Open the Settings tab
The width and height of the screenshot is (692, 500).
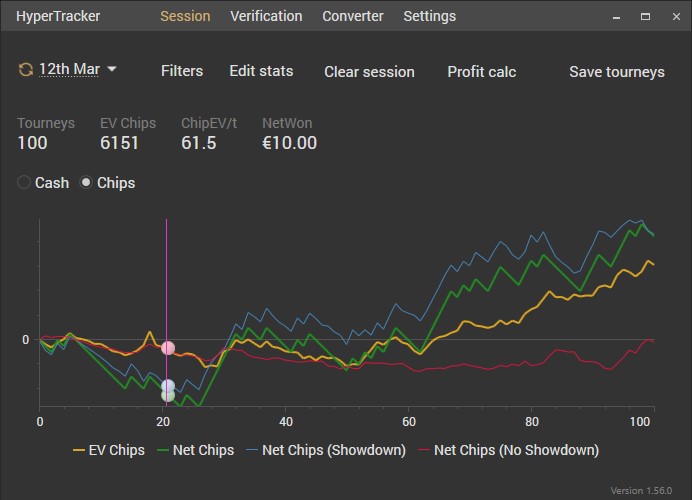tap(429, 16)
